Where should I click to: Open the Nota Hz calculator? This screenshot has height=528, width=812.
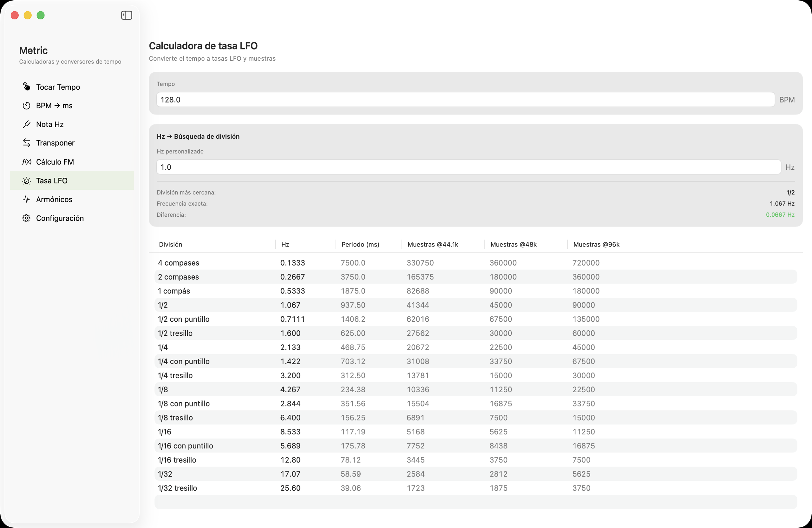click(72, 124)
